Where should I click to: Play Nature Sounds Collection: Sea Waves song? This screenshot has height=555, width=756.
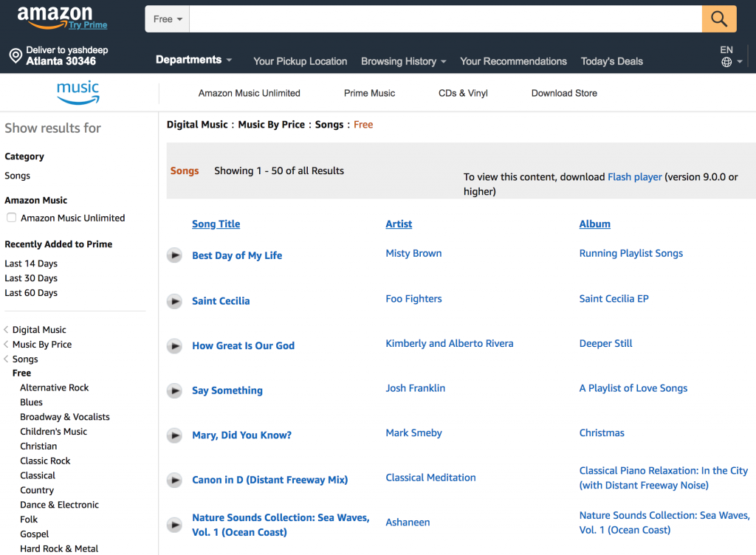174,525
